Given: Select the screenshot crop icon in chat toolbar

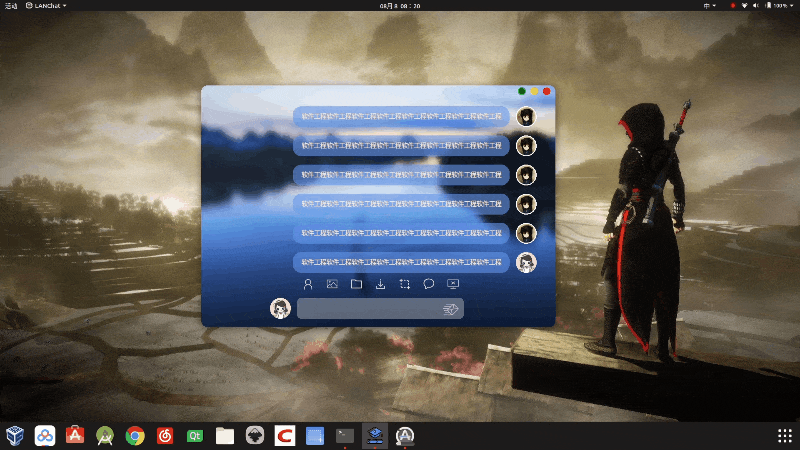Looking at the screenshot, I should tap(405, 284).
